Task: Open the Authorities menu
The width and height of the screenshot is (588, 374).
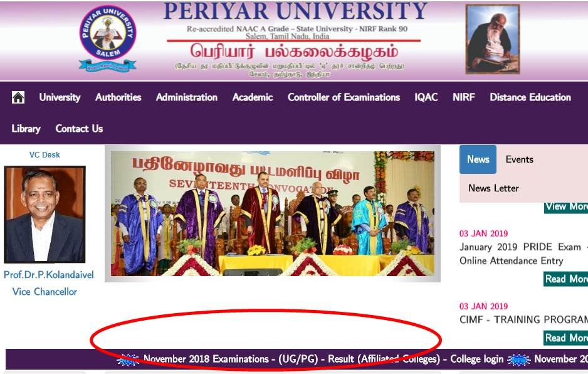Action: [118, 97]
